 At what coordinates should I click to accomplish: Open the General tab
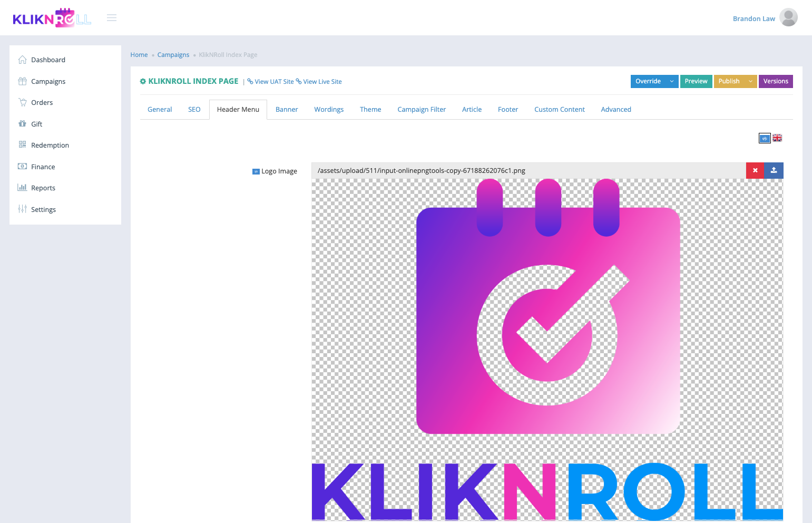(160, 110)
